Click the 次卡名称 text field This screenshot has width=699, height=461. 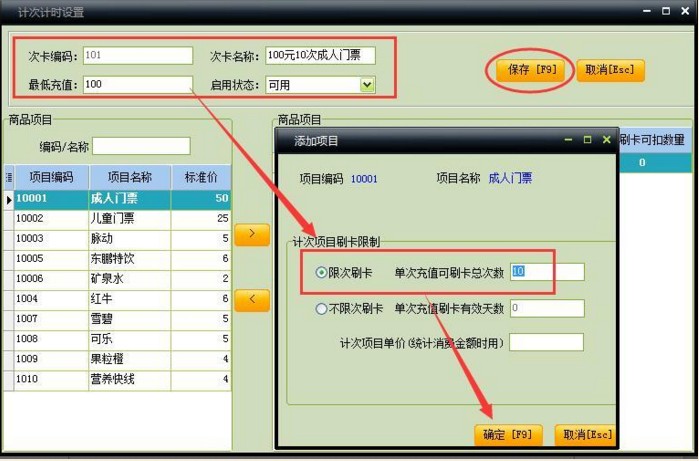320,56
